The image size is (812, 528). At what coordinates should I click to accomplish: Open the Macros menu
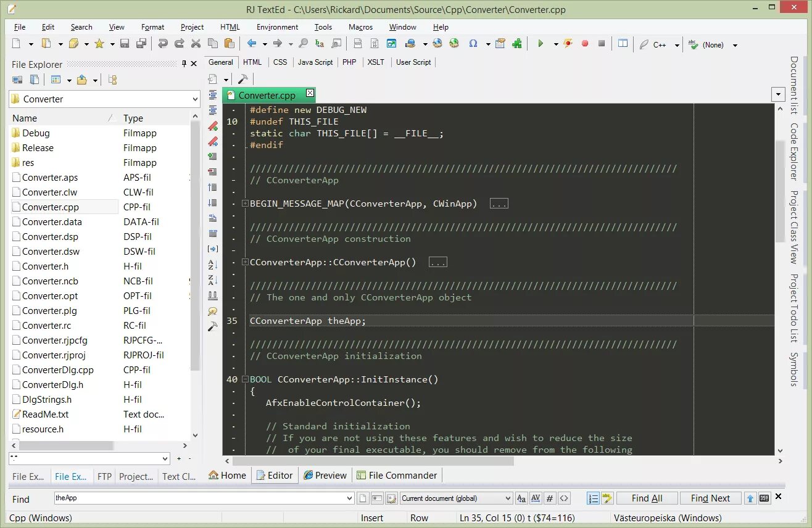360,27
